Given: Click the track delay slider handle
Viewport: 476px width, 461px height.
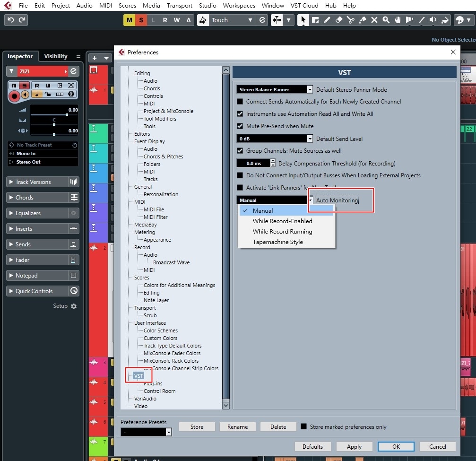Looking at the screenshot, I should 54,135.
